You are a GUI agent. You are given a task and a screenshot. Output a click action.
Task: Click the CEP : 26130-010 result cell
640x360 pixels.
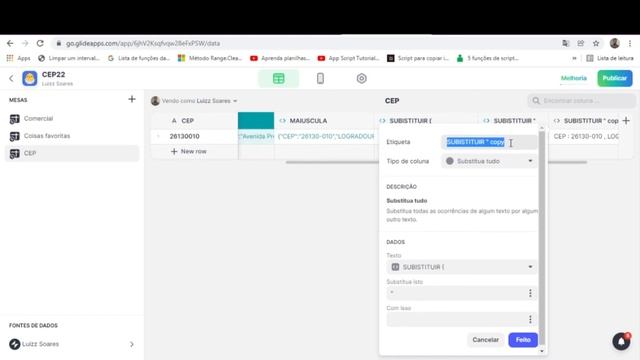click(584, 136)
